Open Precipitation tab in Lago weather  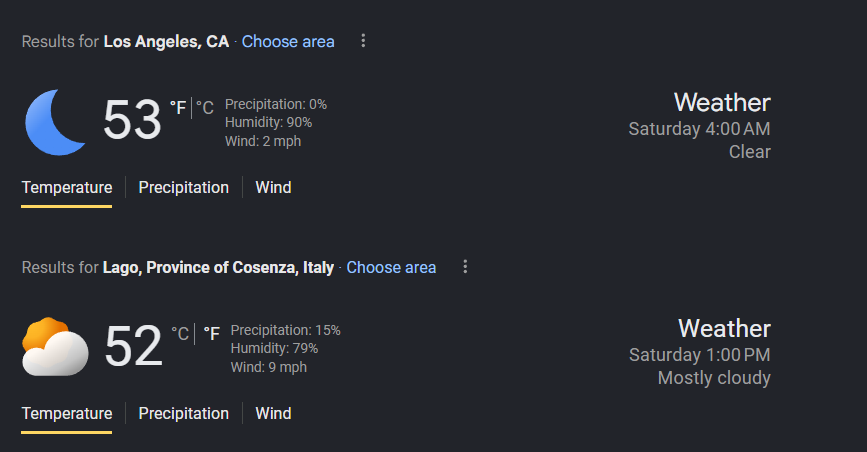pyautogui.click(x=183, y=413)
